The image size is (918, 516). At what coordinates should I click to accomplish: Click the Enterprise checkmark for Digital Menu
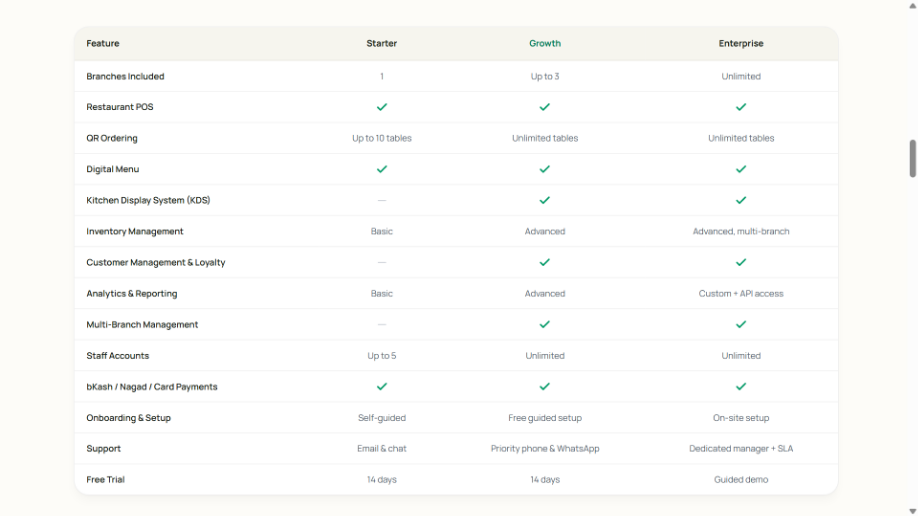(x=741, y=169)
